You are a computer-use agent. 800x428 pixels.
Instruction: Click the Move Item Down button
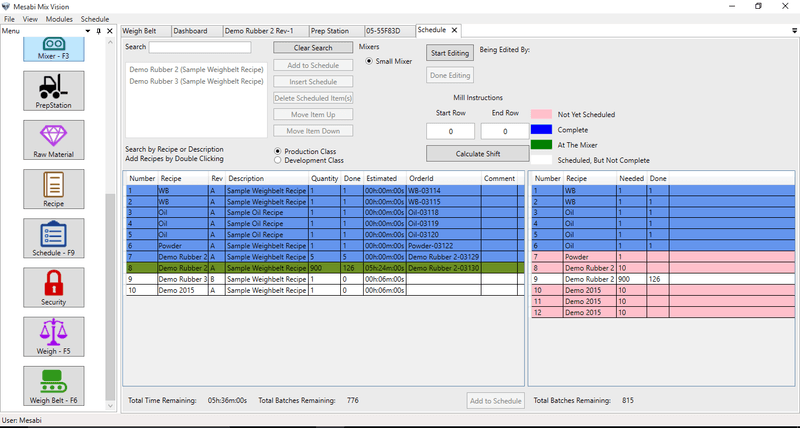click(313, 131)
